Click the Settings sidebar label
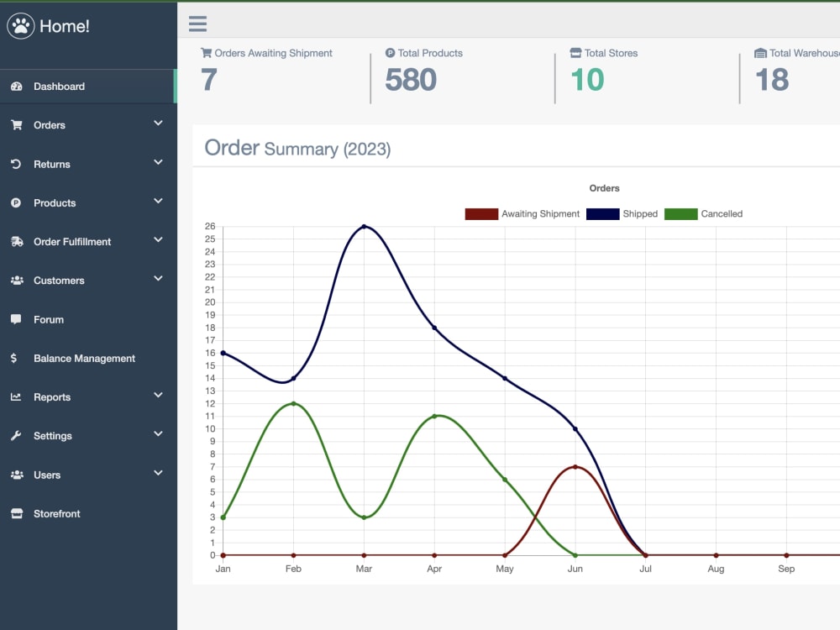The width and height of the screenshot is (840, 630). point(52,436)
